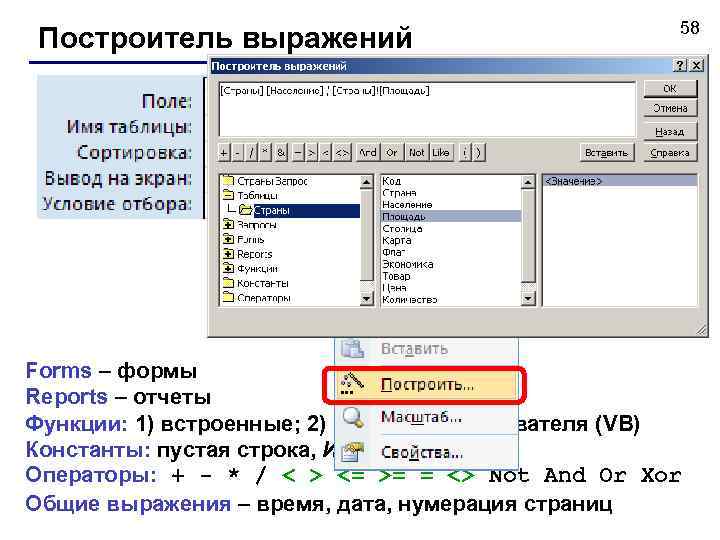Click the greater-than operator button
The width and height of the screenshot is (720, 540).
(311, 153)
